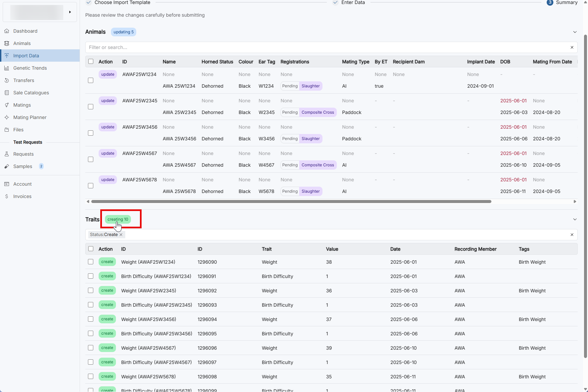
Task: Click the Genetic Trends chart icon
Action: click(7, 68)
